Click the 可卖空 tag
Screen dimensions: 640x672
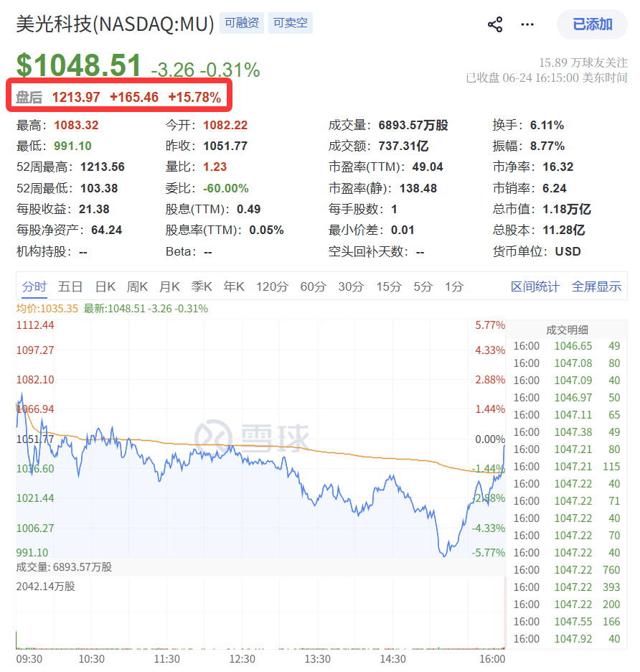click(291, 23)
